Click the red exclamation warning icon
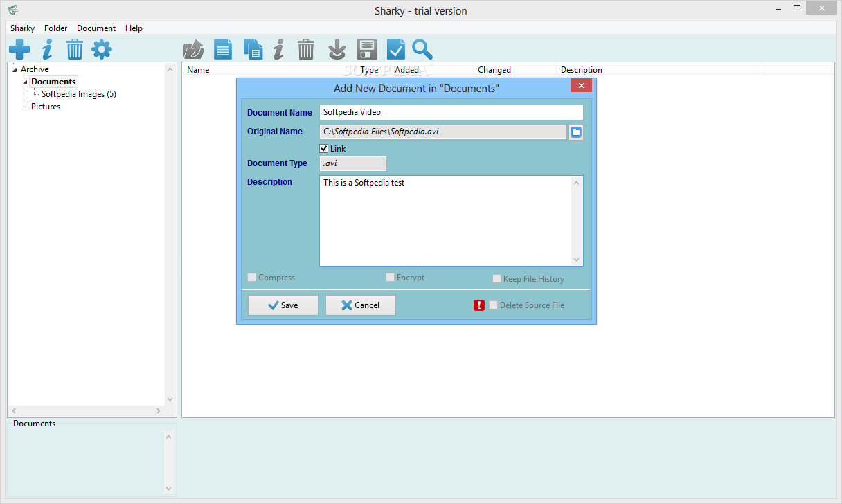Image resolution: width=842 pixels, height=504 pixels. [479, 305]
